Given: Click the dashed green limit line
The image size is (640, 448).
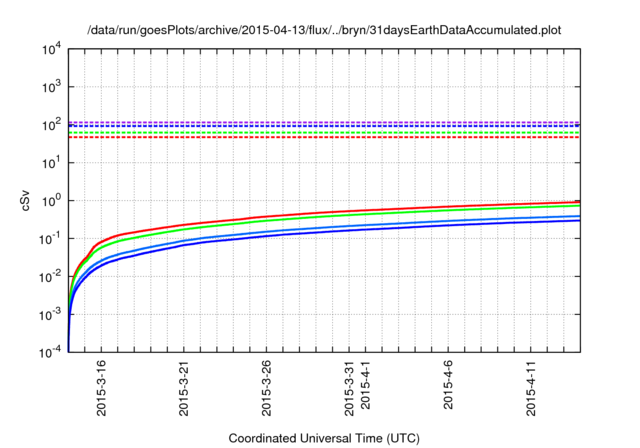Looking at the screenshot, I should 324,133.
